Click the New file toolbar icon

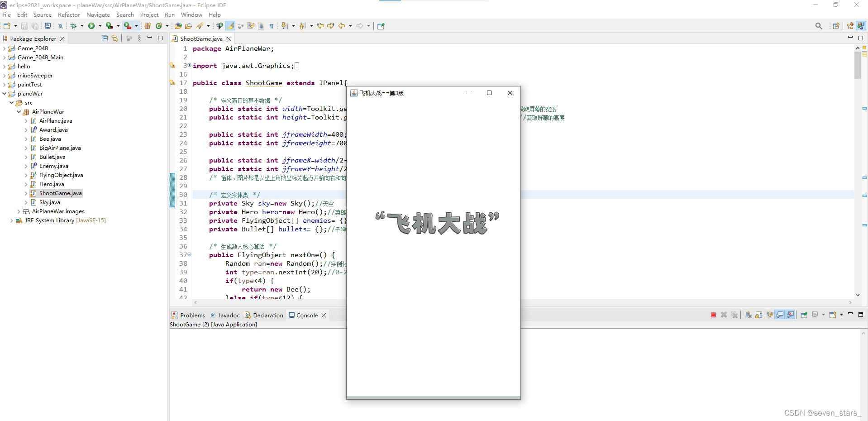click(x=7, y=26)
